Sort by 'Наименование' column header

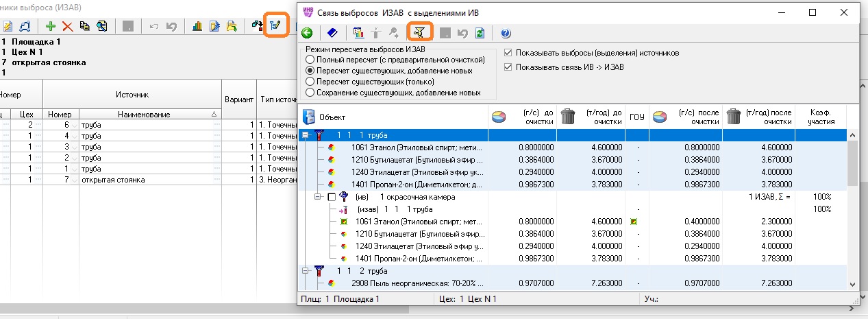pos(144,115)
